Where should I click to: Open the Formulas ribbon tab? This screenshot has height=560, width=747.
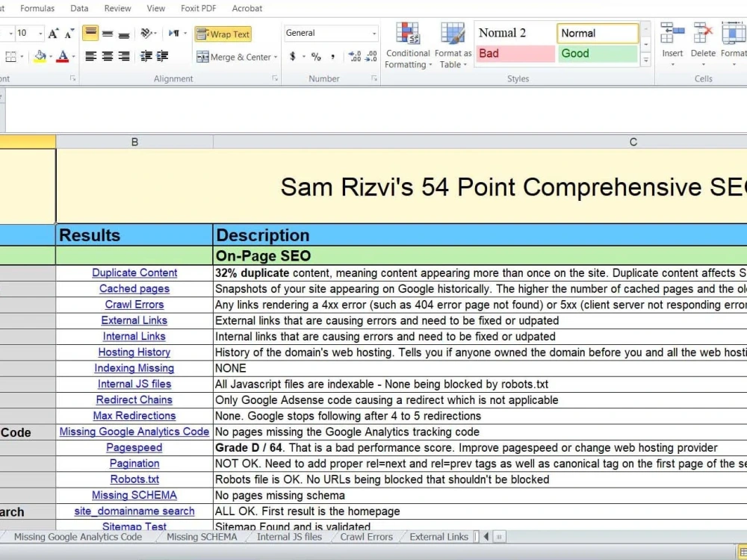pos(37,8)
